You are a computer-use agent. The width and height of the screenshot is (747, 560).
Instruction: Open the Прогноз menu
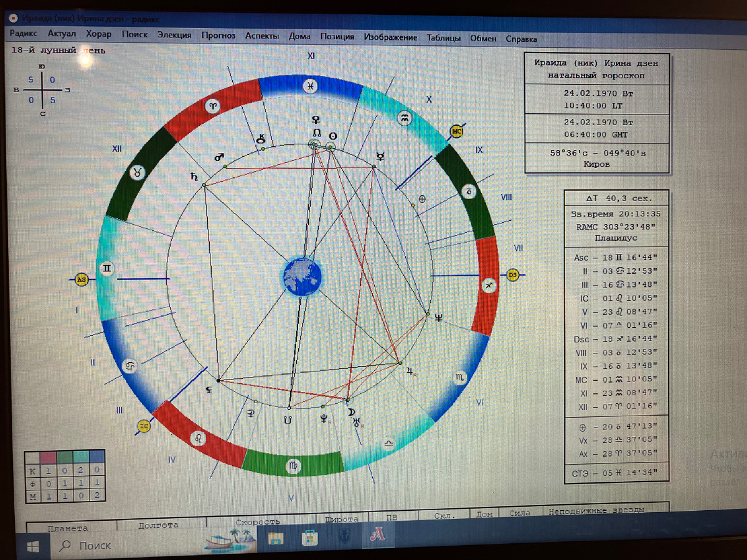click(218, 35)
